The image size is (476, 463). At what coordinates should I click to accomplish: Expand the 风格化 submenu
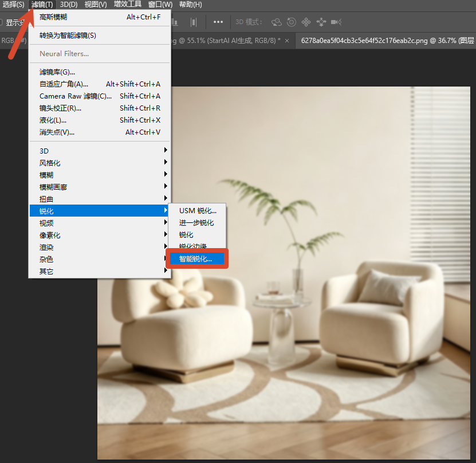(100, 163)
